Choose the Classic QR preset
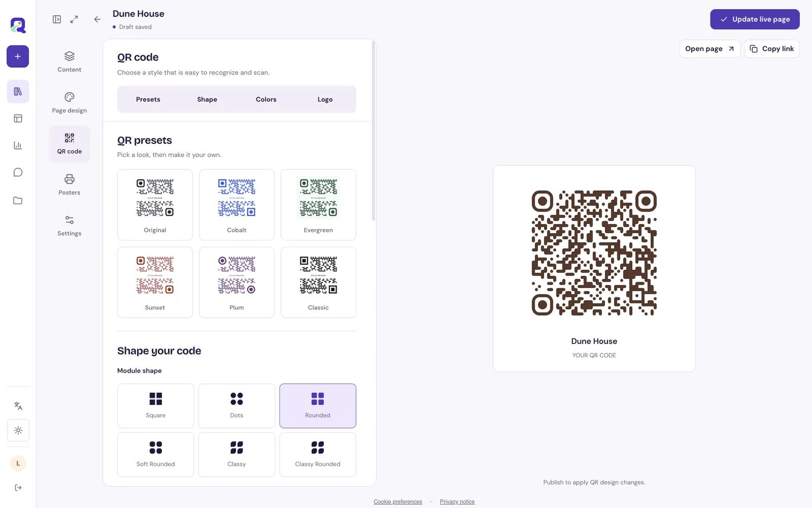The height and width of the screenshot is (508, 812). coord(319,282)
